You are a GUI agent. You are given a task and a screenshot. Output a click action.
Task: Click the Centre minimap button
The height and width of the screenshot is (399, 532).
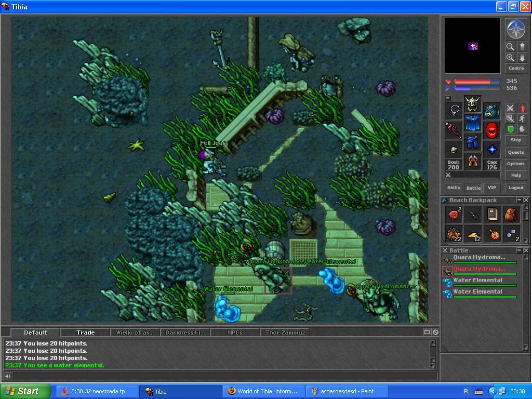(x=516, y=68)
